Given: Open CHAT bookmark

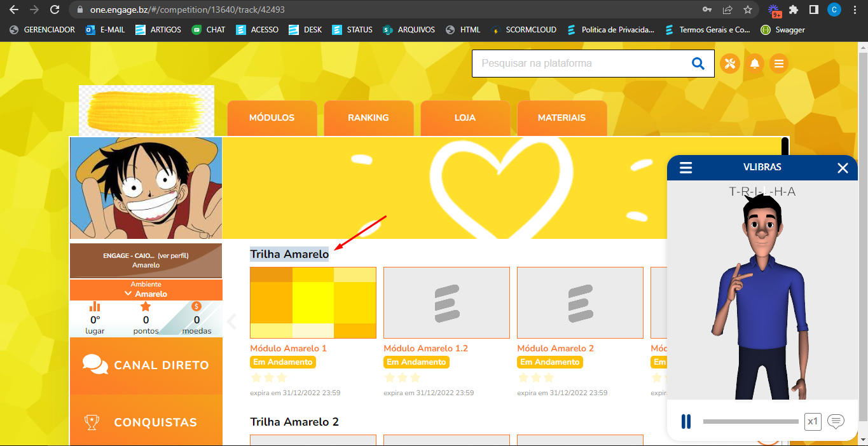Looking at the screenshot, I should (x=209, y=30).
